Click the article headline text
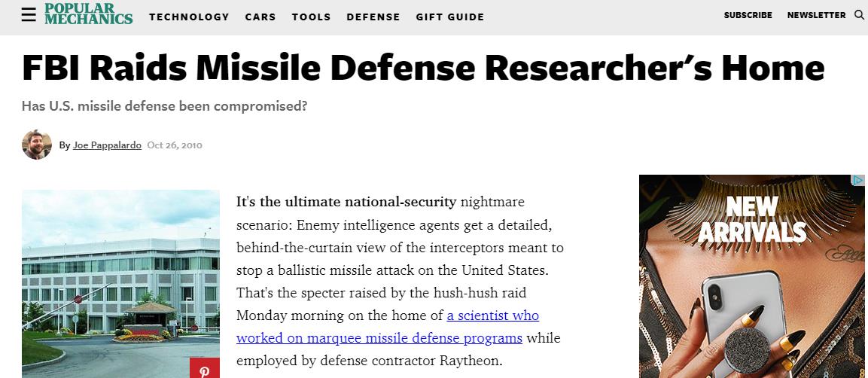 pyautogui.click(x=424, y=68)
